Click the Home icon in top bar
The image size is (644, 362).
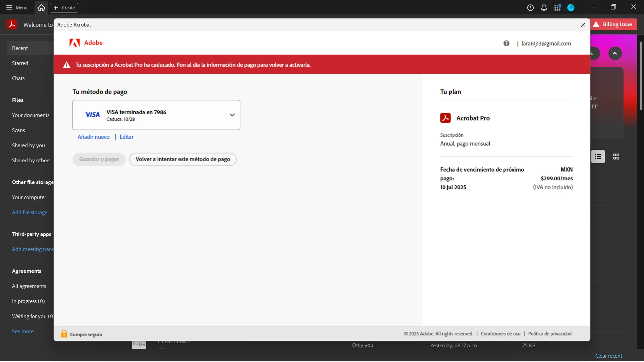tap(41, 8)
